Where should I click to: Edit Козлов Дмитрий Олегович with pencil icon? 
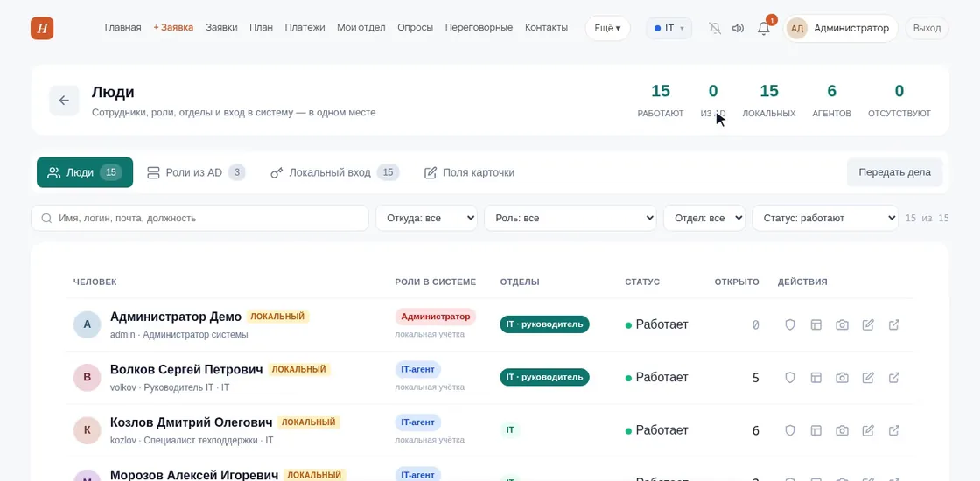[x=868, y=430]
